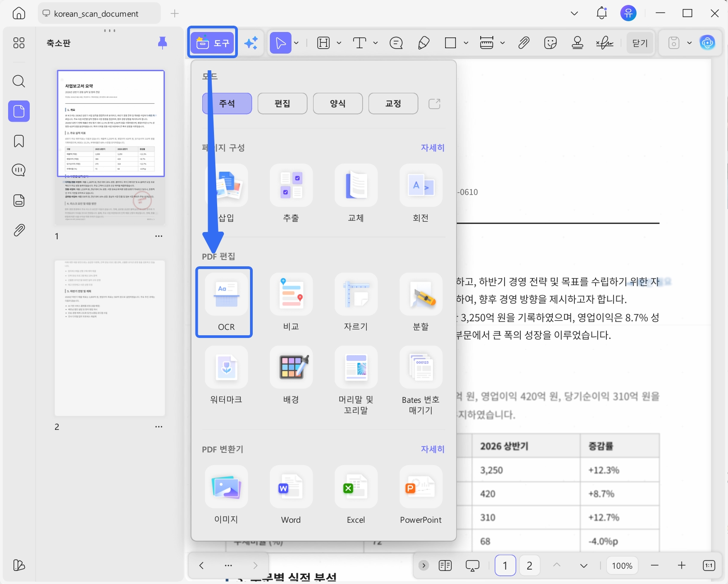Open the search panel in sidebar
Screen dimensions: 728x584
click(x=19, y=81)
